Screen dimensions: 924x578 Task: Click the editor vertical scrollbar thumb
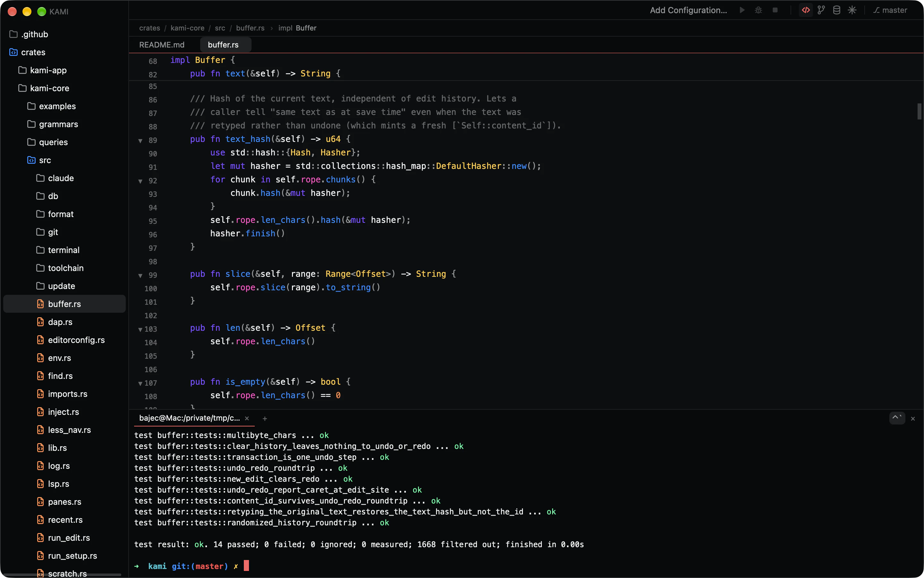(920, 111)
